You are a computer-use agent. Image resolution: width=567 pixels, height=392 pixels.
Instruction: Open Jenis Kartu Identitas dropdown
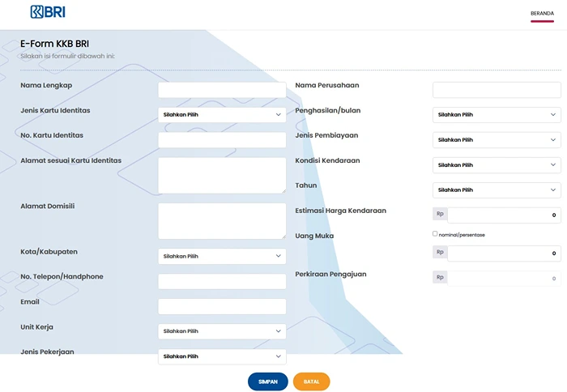[x=222, y=115]
